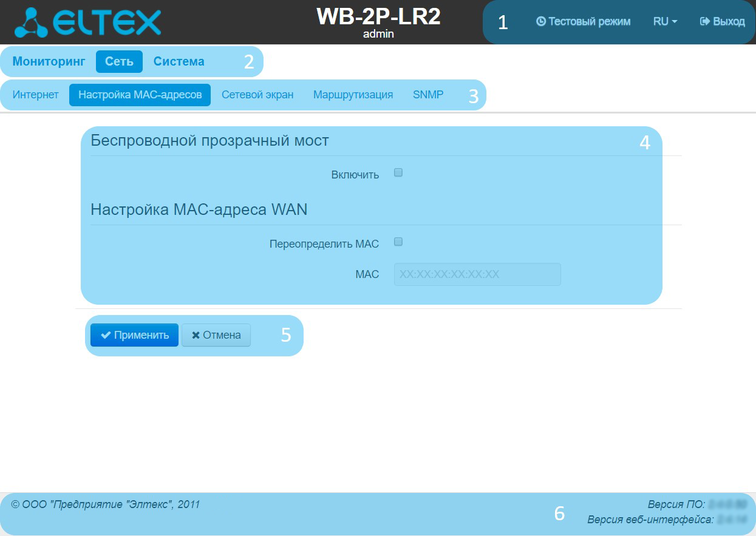Click the exit arrow icon beside Выход
This screenshot has height=536, width=756.
(x=705, y=22)
